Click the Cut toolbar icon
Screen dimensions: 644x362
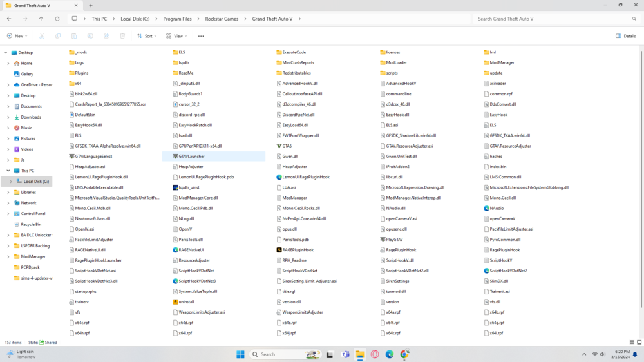pyautogui.click(x=42, y=36)
